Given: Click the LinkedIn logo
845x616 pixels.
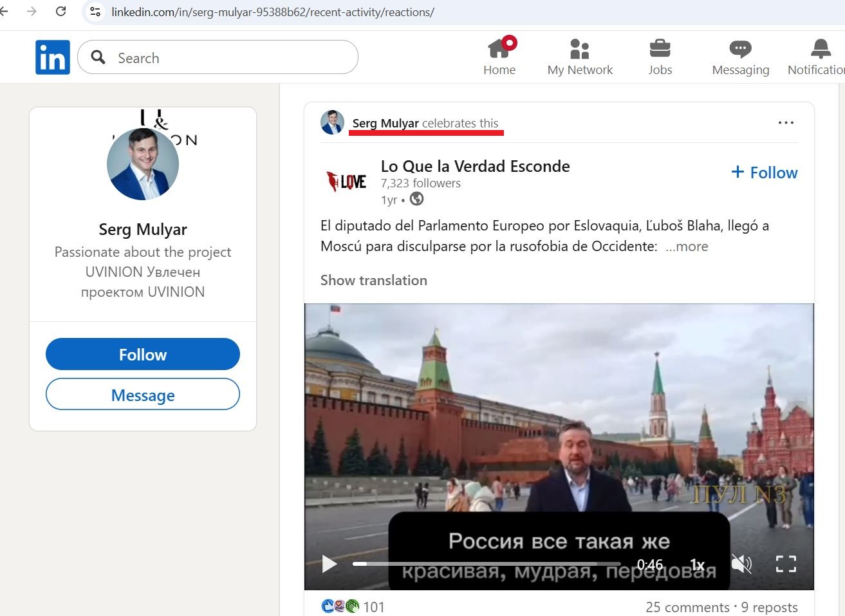Looking at the screenshot, I should point(52,57).
